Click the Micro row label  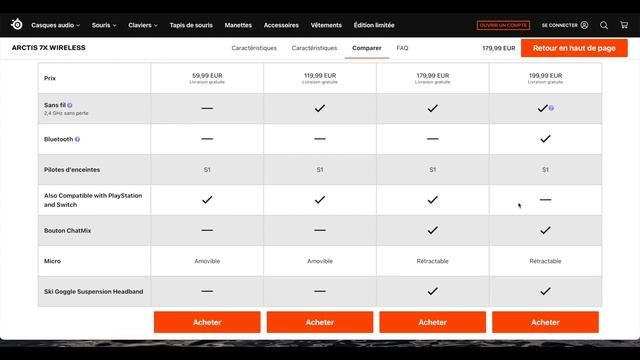(52, 261)
